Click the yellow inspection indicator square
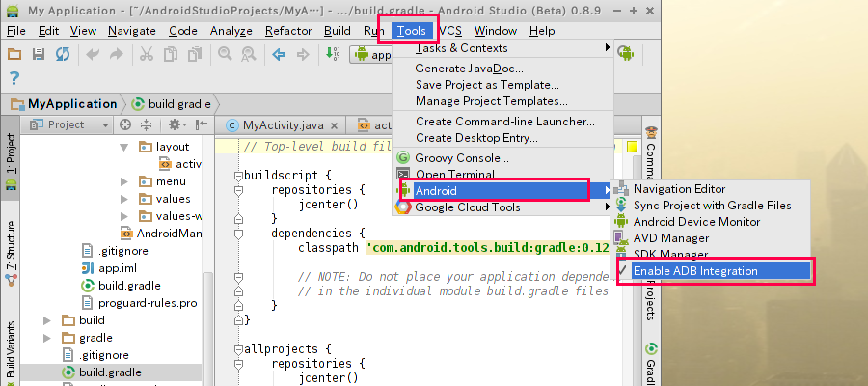The width and height of the screenshot is (868, 386). [x=632, y=147]
